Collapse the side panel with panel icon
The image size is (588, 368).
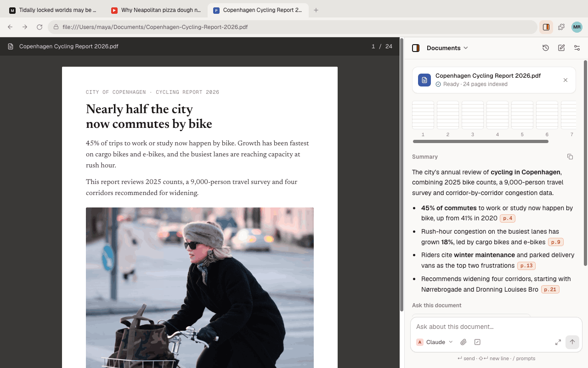tap(416, 48)
